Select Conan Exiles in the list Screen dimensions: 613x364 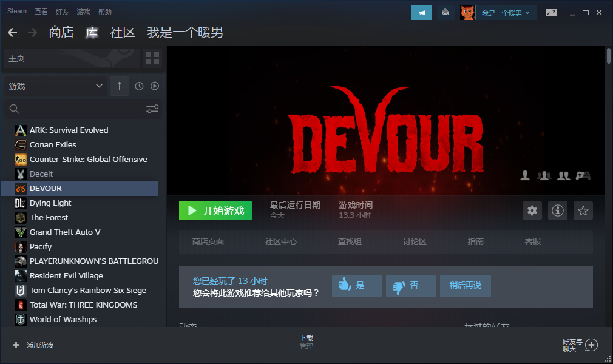click(80, 144)
